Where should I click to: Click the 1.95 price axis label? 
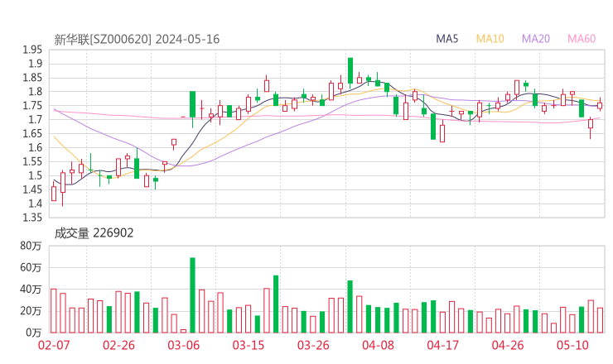32,50
